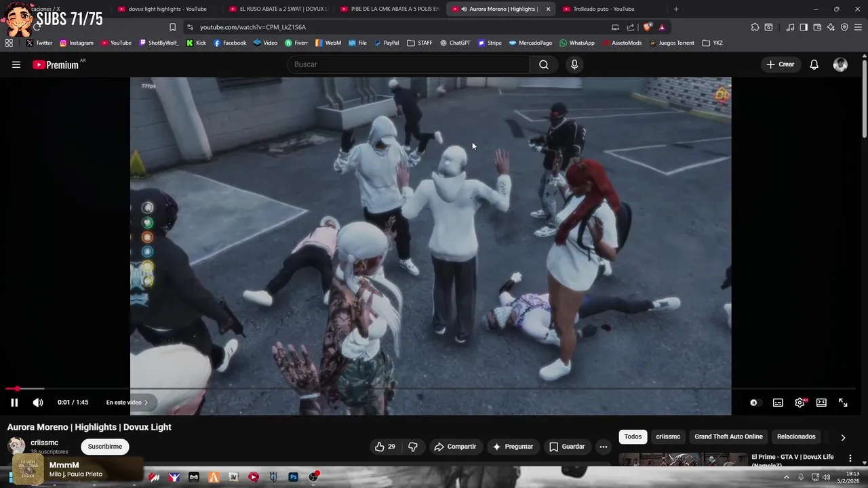This screenshot has width=868, height=488.
Task: Open Kick bookmark
Action: coord(196,43)
